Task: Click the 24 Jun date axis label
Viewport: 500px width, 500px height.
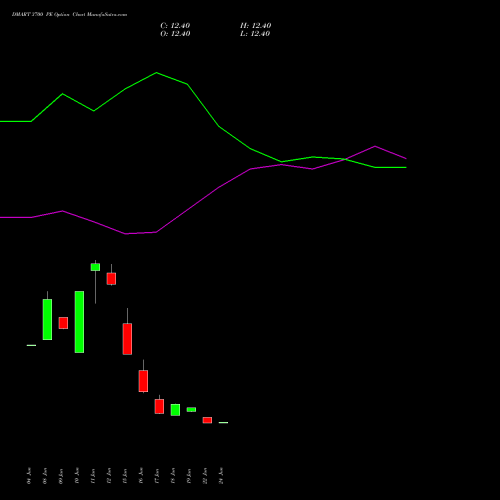Action: coord(221,476)
